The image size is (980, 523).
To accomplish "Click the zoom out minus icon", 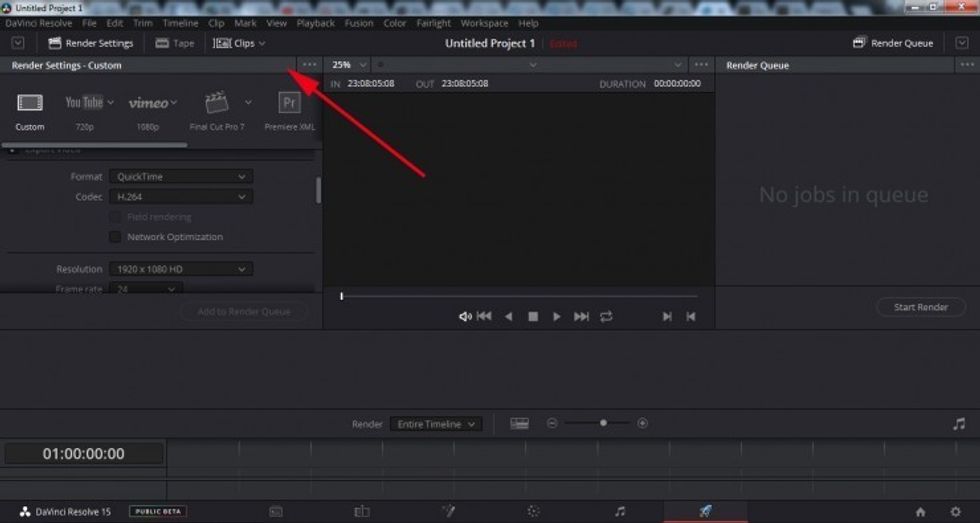I will (x=552, y=423).
